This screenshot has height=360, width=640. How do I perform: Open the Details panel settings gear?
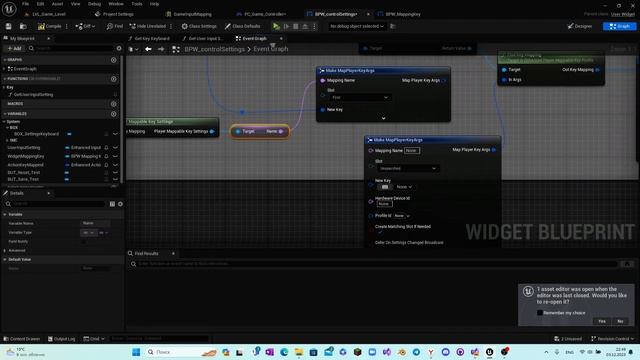pos(120,204)
